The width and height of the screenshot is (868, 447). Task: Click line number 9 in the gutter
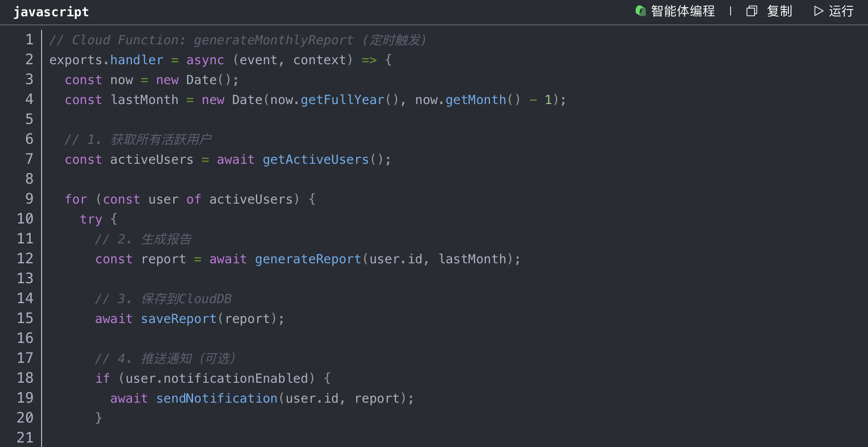tap(29, 199)
